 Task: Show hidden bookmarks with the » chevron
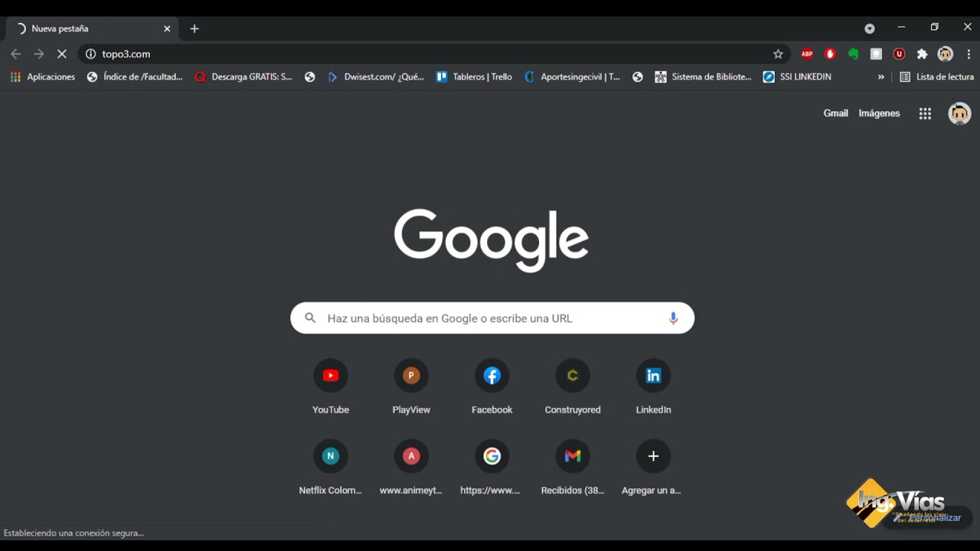pos(880,77)
